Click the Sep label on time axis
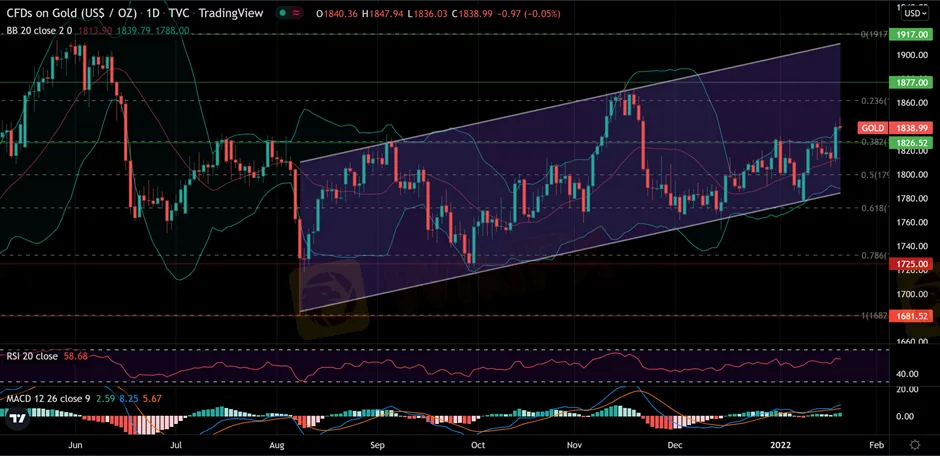The width and height of the screenshot is (940, 456). tap(377, 443)
